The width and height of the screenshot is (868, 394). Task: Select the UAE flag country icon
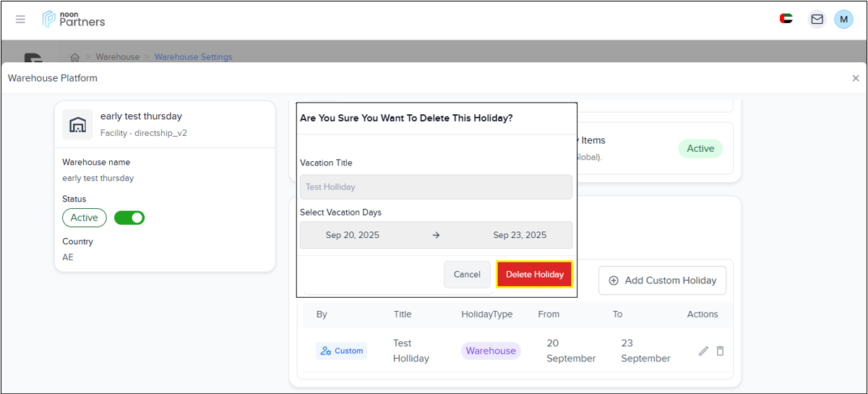click(x=786, y=19)
